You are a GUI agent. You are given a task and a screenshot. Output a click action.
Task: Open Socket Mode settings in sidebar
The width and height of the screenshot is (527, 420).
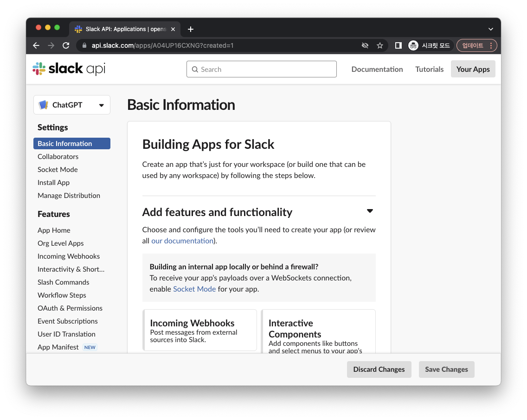click(x=58, y=170)
